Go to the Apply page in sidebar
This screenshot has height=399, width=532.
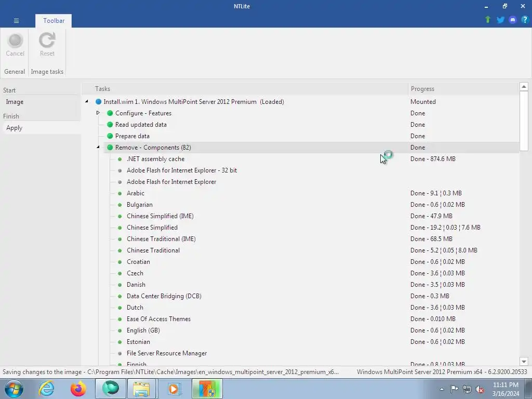(x=14, y=128)
